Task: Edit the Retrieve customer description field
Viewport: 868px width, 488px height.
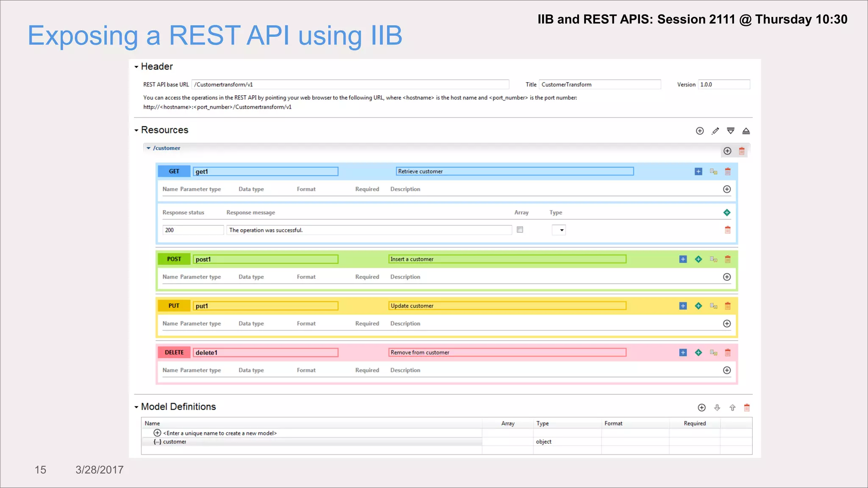Action: click(515, 172)
